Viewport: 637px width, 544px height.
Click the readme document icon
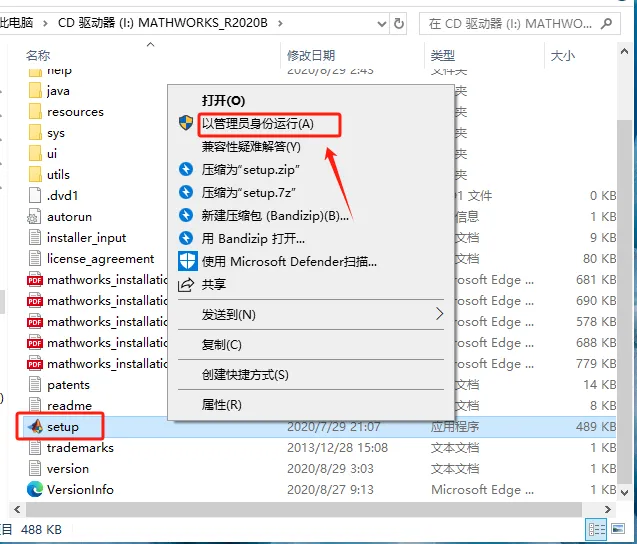pos(35,405)
